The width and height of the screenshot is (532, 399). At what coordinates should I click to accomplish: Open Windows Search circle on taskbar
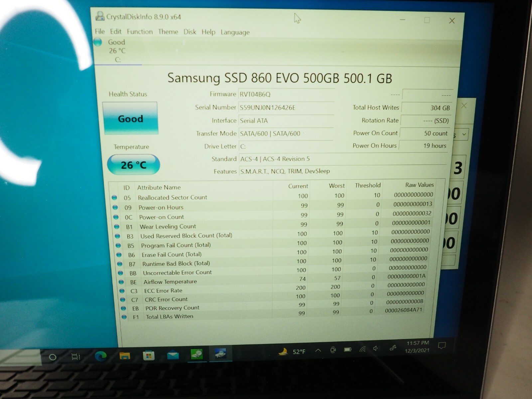(53, 357)
